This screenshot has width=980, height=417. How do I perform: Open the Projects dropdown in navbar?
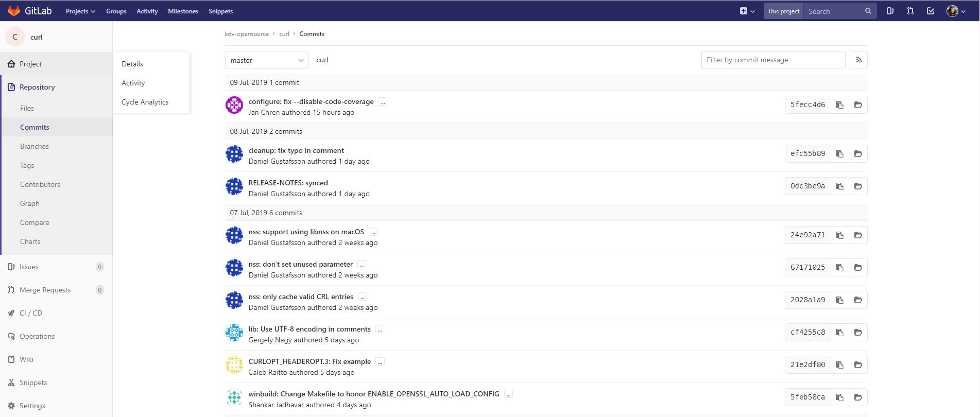point(80,11)
